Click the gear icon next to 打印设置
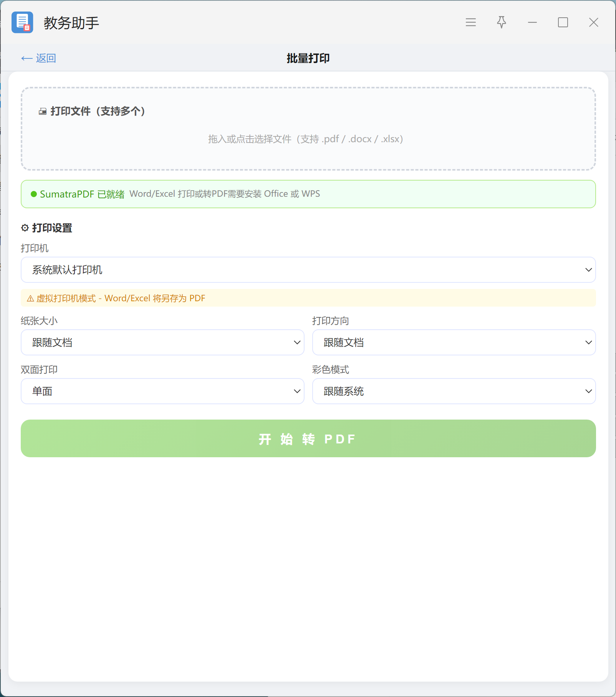616x697 pixels. click(x=25, y=228)
